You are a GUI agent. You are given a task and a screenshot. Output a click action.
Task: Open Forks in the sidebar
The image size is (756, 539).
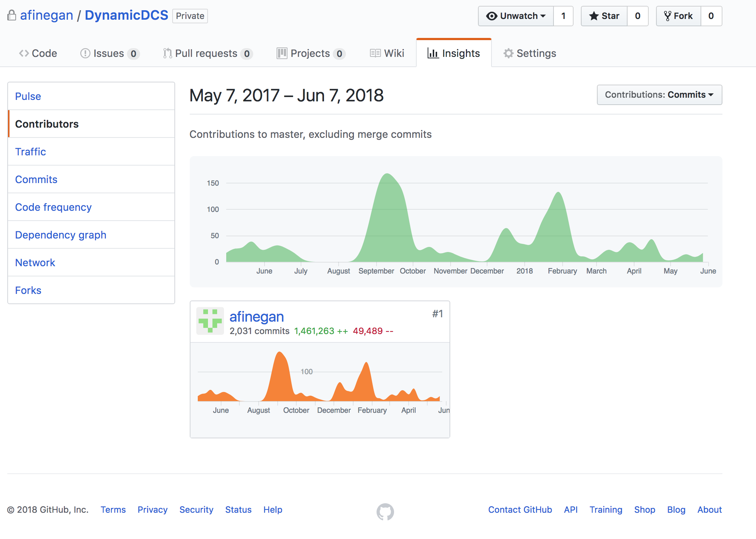click(x=91, y=290)
